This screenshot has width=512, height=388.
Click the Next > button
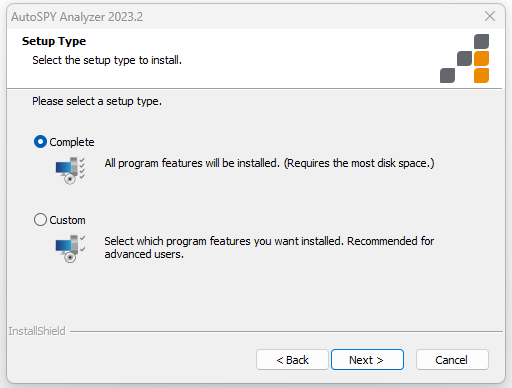point(367,360)
